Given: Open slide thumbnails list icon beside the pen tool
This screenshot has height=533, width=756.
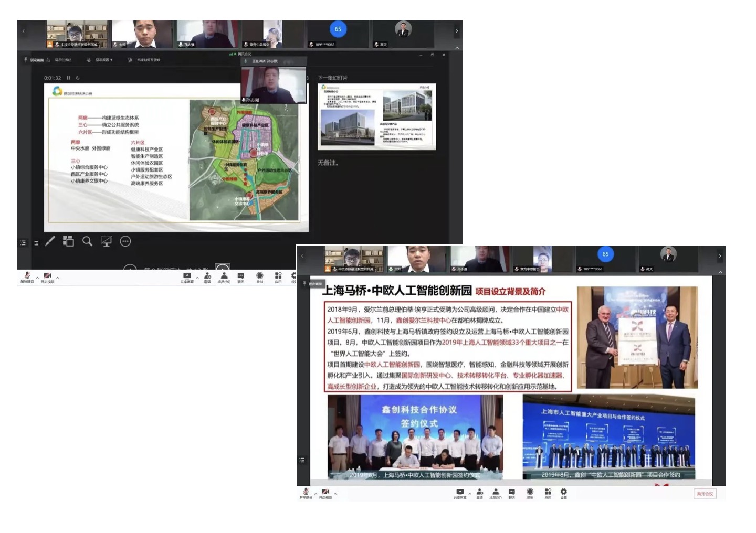Looking at the screenshot, I should coord(36,243).
